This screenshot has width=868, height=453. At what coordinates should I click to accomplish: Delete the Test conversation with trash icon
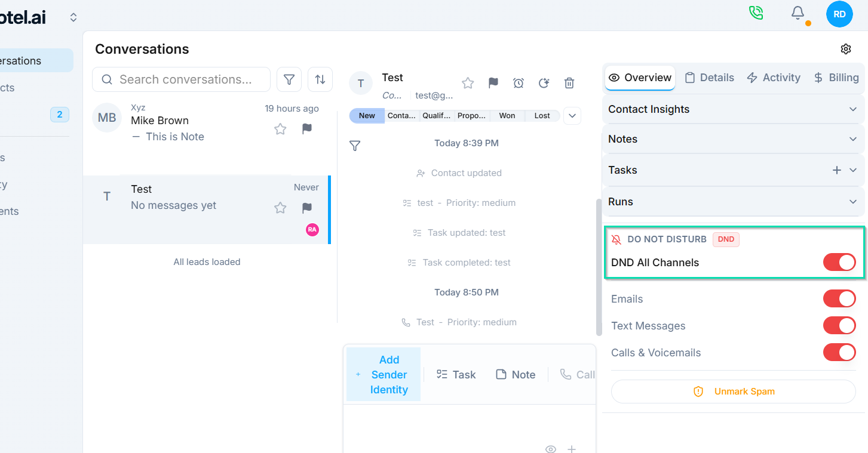(569, 83)
